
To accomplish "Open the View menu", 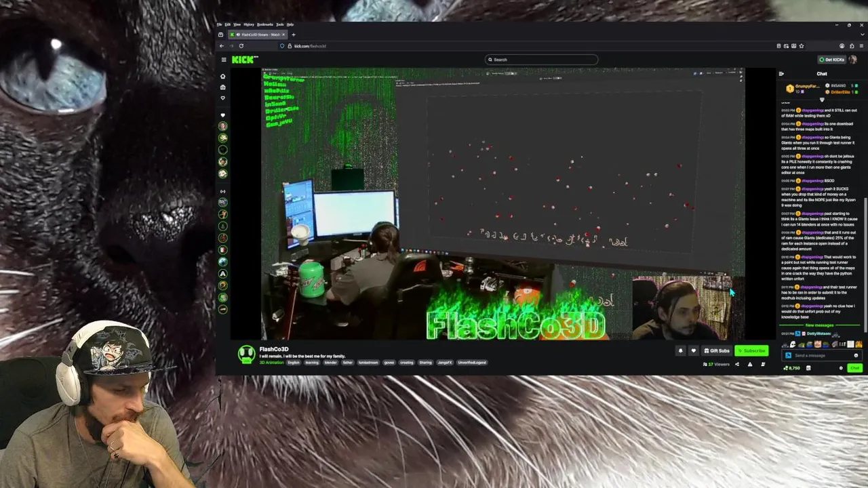I will [x=237, y=24].
